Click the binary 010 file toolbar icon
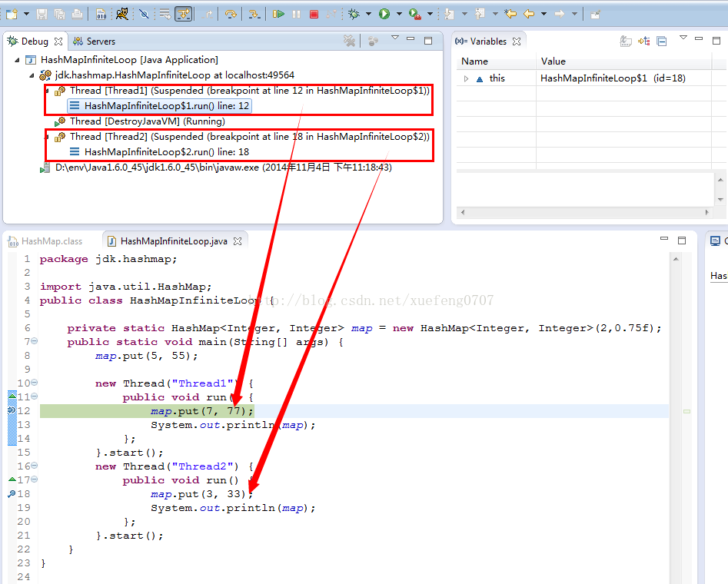The width and height of the screenshot is (728, 584). click(x=101, y=14)
